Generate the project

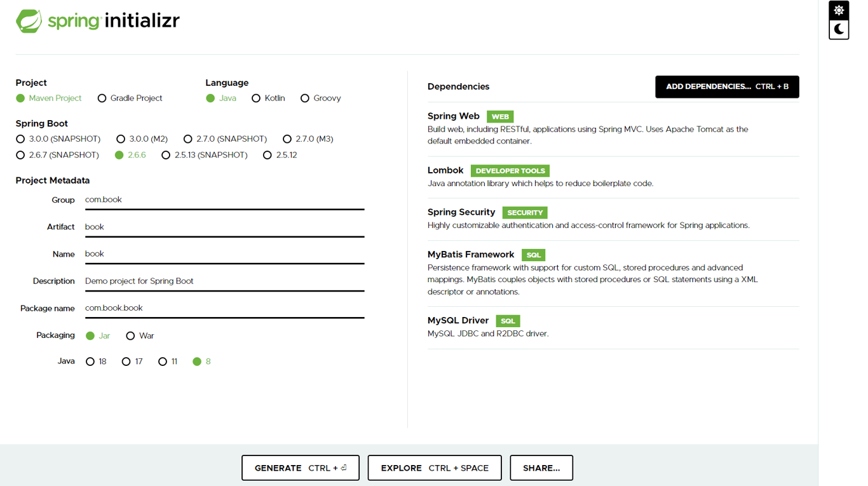[x=301, y=468]
